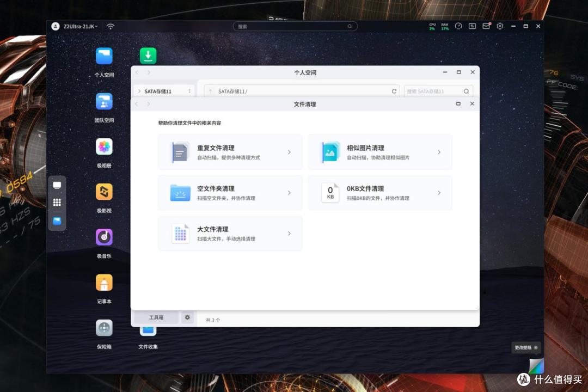Click the user avatar icon
The image size is (588, 392).
point(56,26)
